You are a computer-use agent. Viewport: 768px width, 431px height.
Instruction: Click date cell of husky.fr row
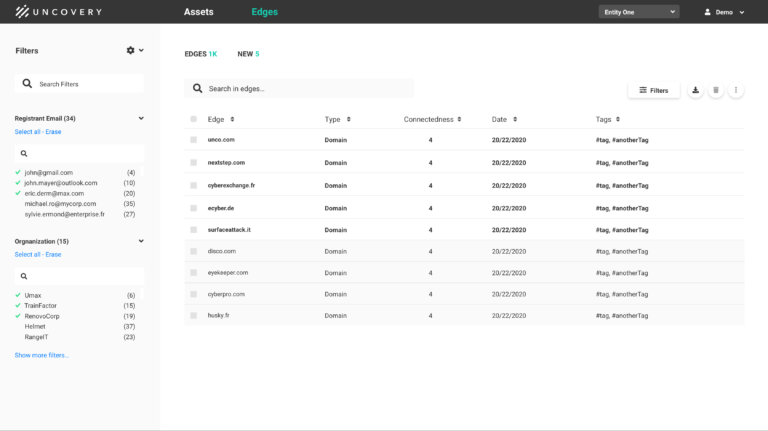pos(509,315)
